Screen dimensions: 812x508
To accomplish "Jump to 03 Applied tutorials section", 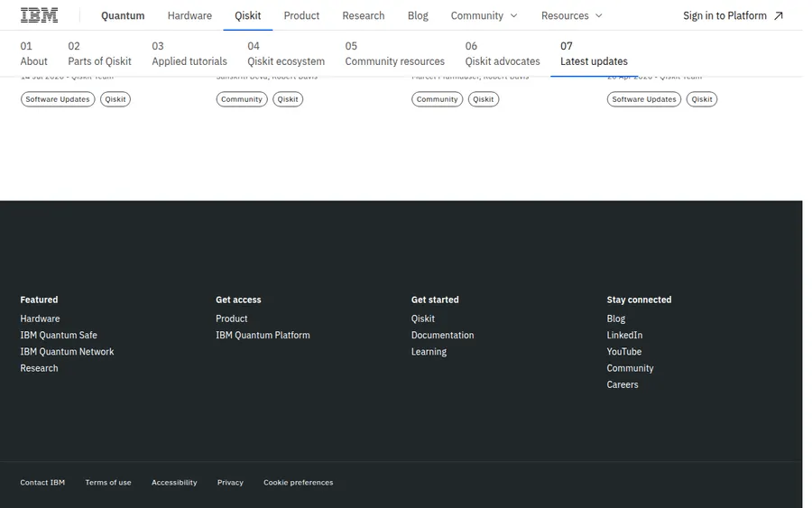I will pyautogui.click(x=189, y=54).
